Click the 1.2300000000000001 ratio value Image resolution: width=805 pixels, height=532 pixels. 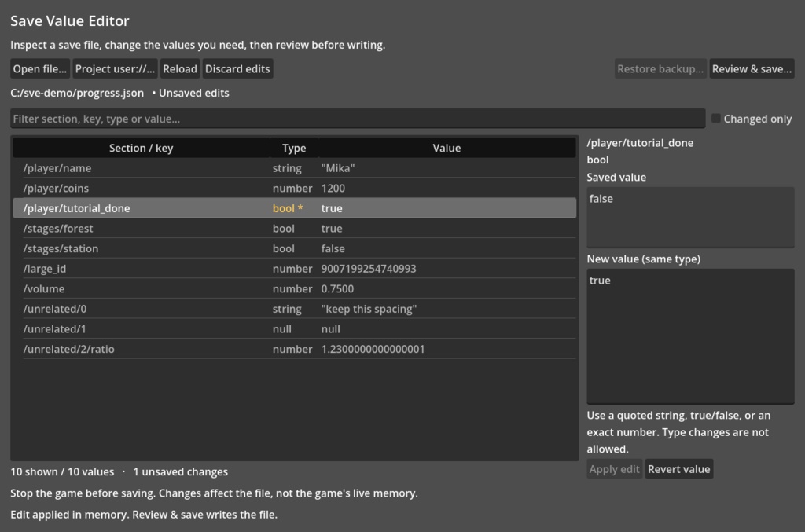pyautogui.click(x=373, y=348)
